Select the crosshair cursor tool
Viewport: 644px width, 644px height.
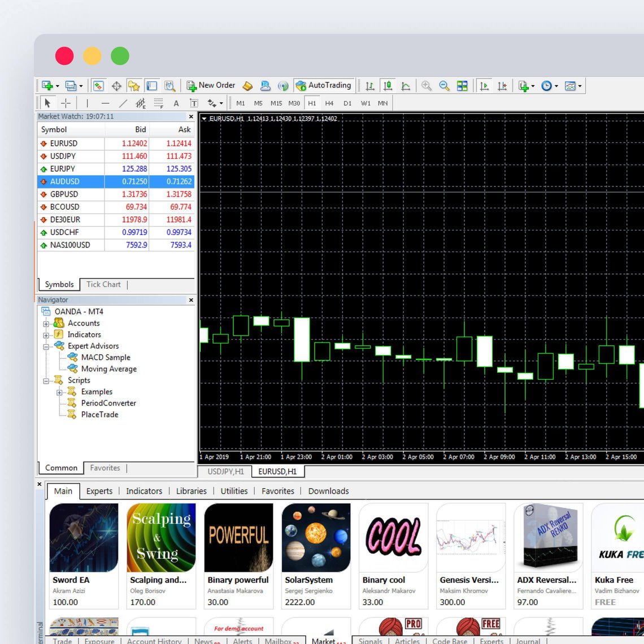click(x=66, y=103)
